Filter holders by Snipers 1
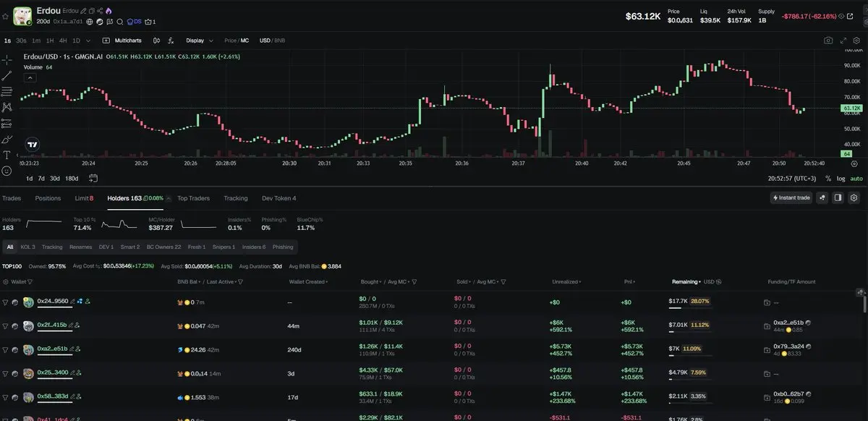Screen dimensions: 868x421 coord(224,247)
